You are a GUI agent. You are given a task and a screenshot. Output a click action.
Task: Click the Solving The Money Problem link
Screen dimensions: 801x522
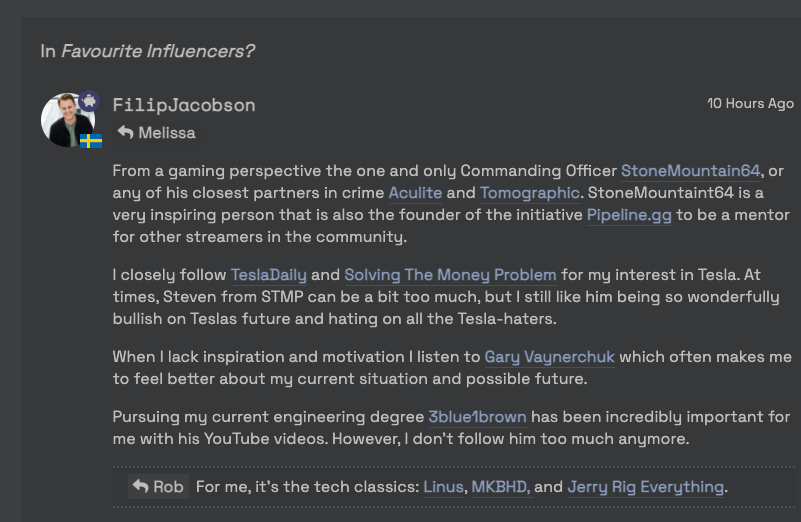[x=450, y=274]
